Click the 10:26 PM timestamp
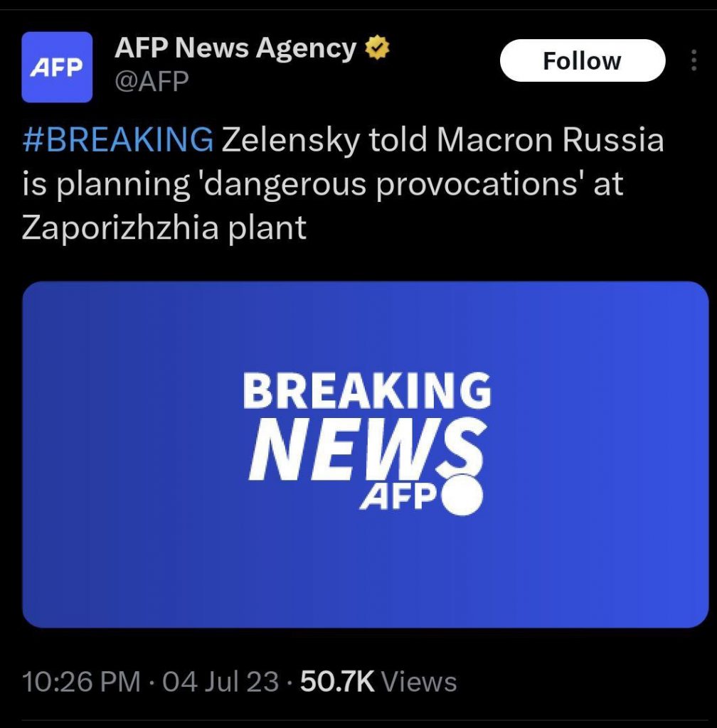This screenshot has width=717, height=728. (81, 682)
